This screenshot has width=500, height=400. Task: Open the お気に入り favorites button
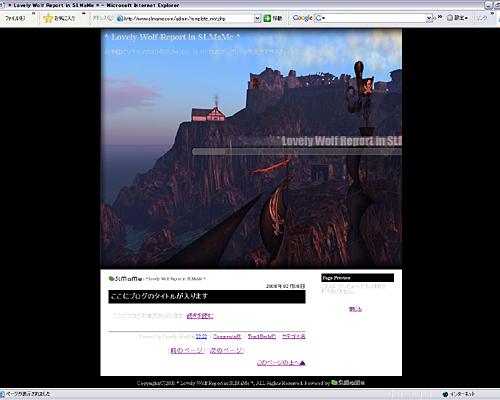pyautogui.click(x=60, y=18)
